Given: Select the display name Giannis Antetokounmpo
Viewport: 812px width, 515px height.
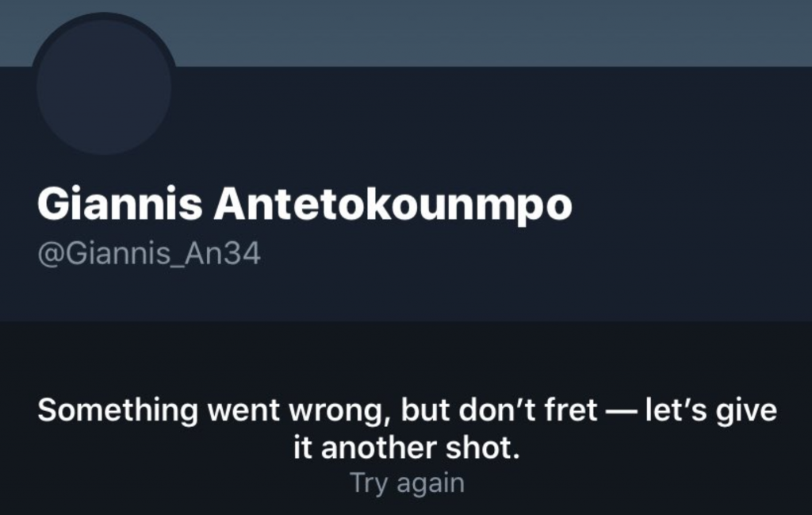Looking at the screenshot, I should point(304,206).
